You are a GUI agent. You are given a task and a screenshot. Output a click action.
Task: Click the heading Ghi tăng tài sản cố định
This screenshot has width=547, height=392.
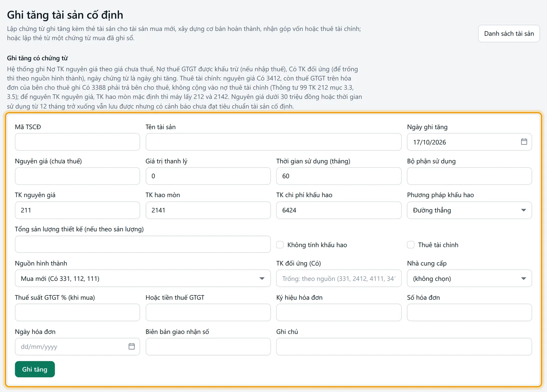pos(65,15)
